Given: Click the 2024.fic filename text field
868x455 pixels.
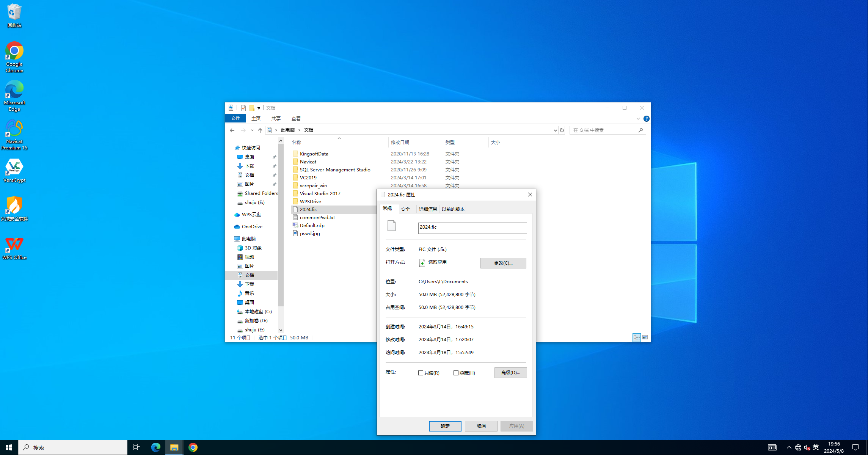Looking at the screenshot, I should 472,227.
